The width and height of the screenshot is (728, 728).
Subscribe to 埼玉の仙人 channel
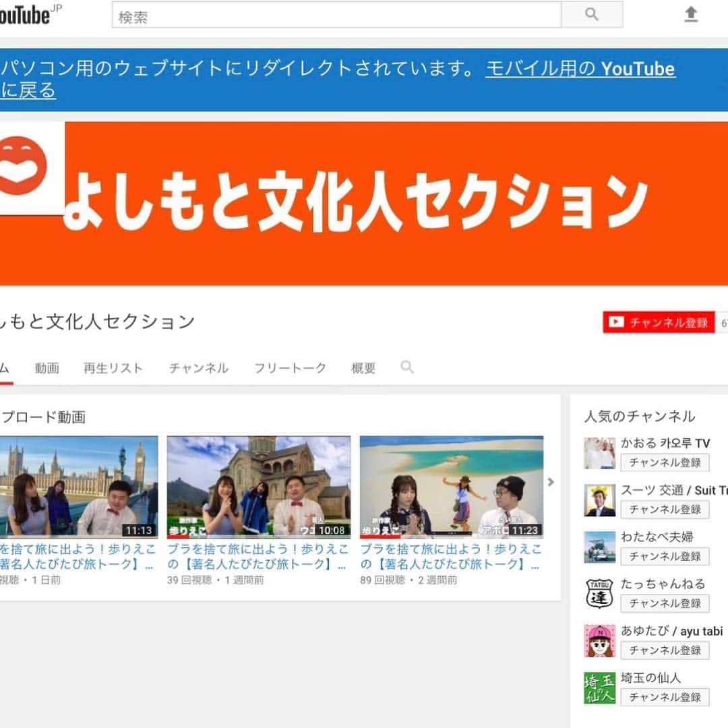point(665,697)
